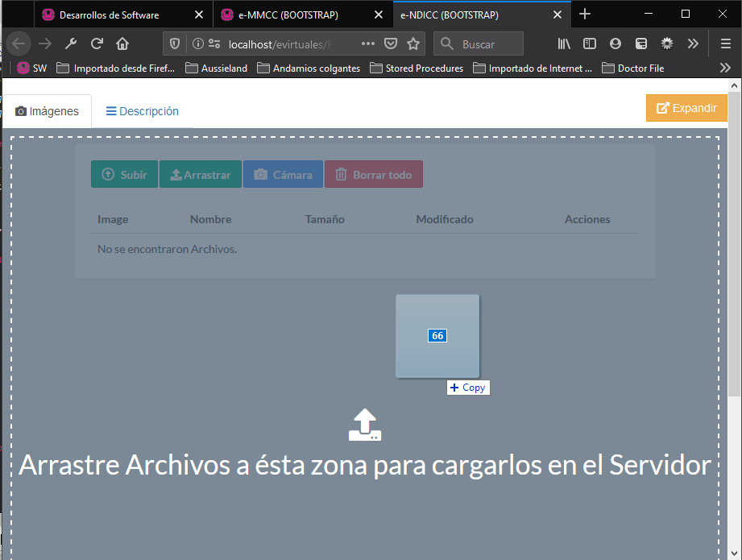Screen dimensions: 742x560
Task: Go to the browser home page
Action: [x=122, y=44]
